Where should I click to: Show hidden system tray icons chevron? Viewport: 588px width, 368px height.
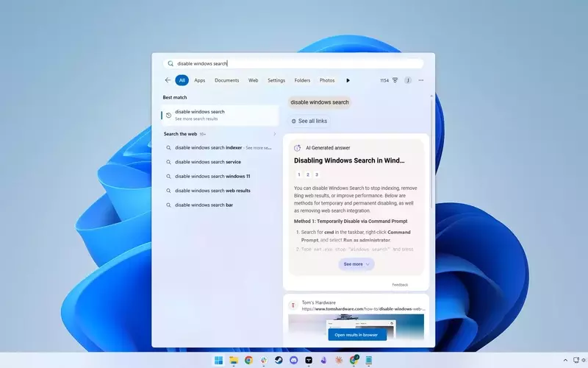[x=565, y=360]
